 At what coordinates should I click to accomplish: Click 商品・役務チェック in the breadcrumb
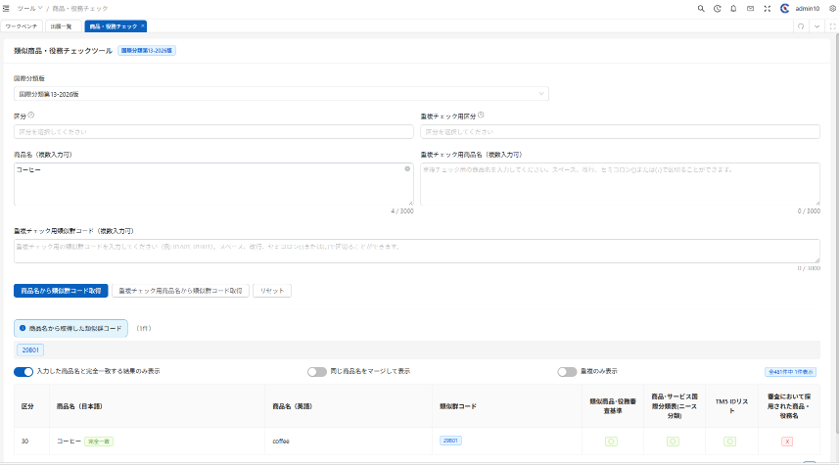[80, 9]
